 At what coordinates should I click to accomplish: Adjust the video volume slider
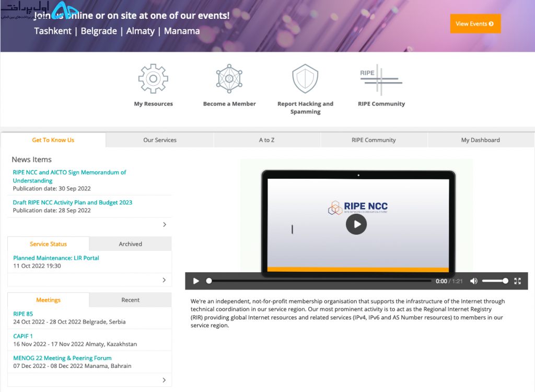click(495, 281)
